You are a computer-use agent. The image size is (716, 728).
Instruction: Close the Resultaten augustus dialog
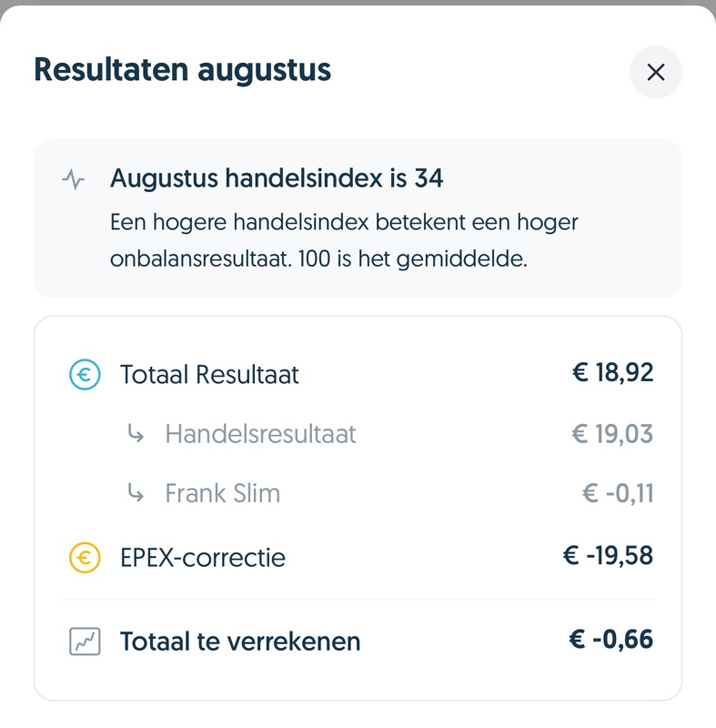click(655, 72)
